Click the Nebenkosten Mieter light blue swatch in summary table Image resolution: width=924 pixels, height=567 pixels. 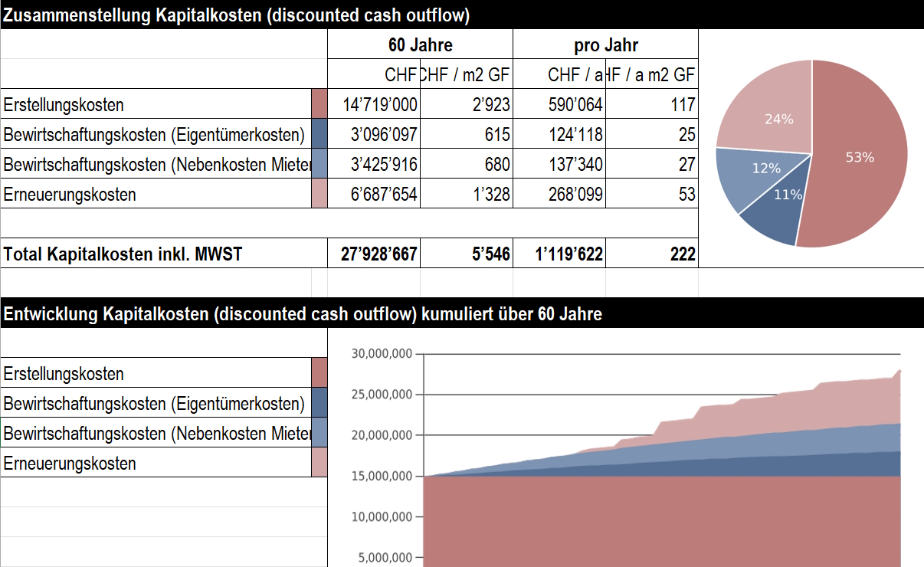coord(319,163)
